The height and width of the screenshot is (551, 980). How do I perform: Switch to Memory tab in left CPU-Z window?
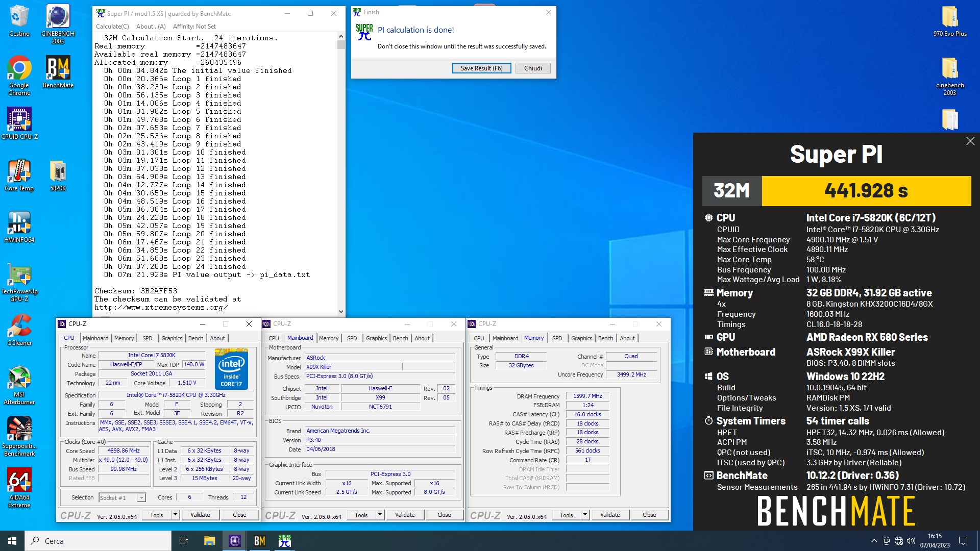pyautogui.click(x=124, y=338)
